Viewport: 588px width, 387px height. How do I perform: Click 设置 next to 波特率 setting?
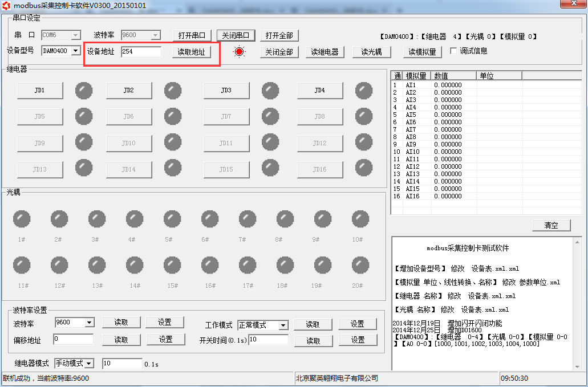coord(165,323)
